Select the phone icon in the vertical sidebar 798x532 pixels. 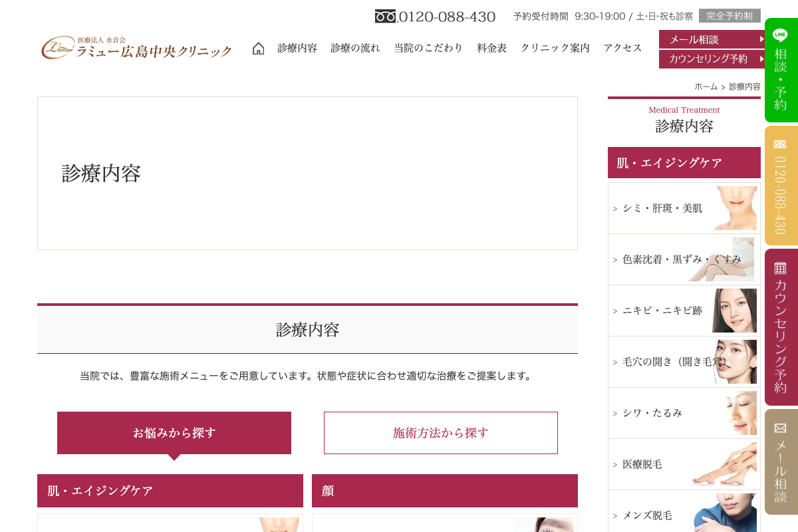tap(779, 145)
